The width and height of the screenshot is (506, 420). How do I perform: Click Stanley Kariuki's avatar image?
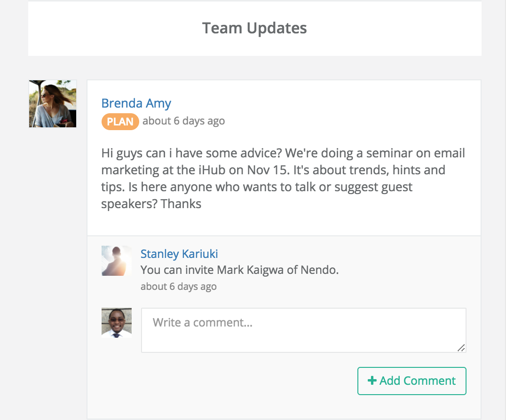(117, 261)
